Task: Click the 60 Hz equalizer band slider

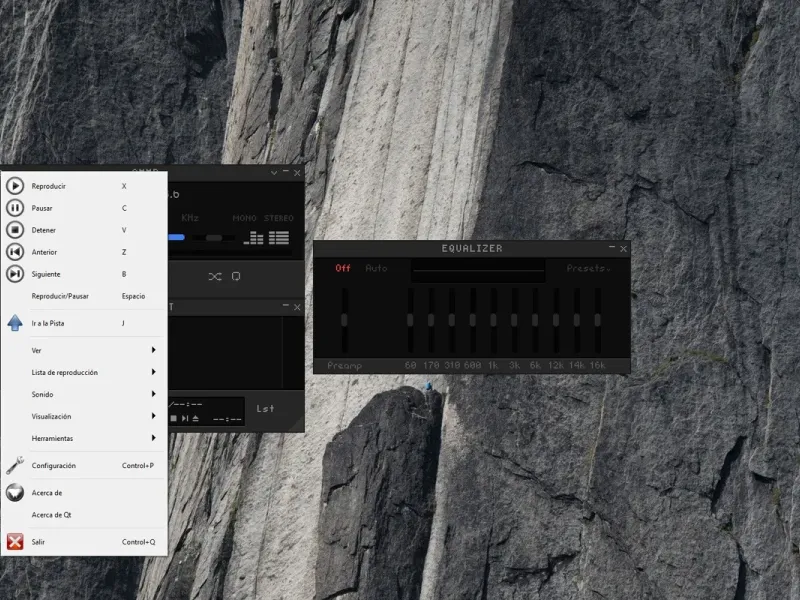Action: click(x=410, y=320)
